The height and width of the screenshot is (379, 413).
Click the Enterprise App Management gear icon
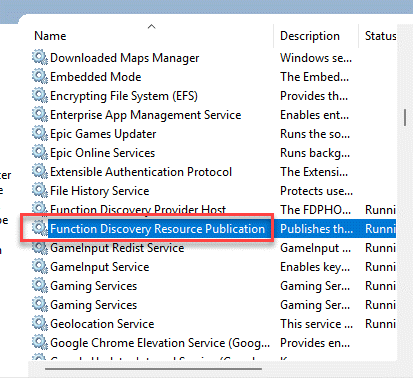pos(40,114)
